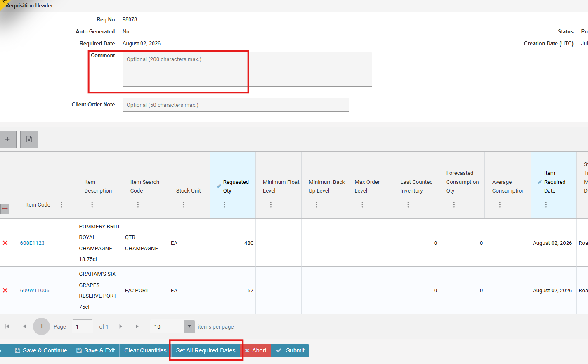The width and height of the screenshot is (588, 364).
Task: Go to the first page
Action: [7, 326]
